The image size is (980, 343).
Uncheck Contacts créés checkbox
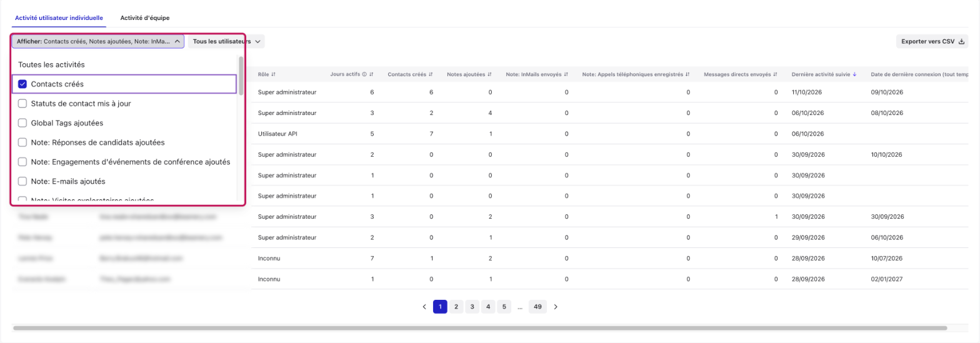point(22,84)
